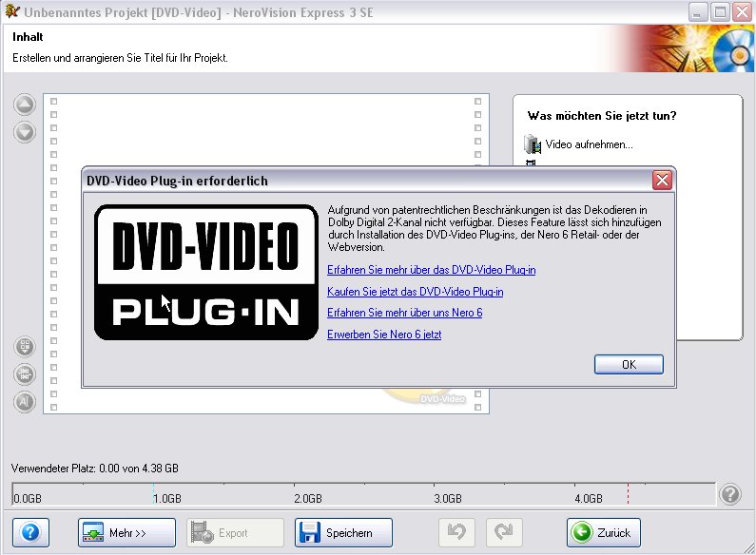Go back with the Zurück button
The width and height of the screenshot is (756, 555).
click(x=604, y=532)
